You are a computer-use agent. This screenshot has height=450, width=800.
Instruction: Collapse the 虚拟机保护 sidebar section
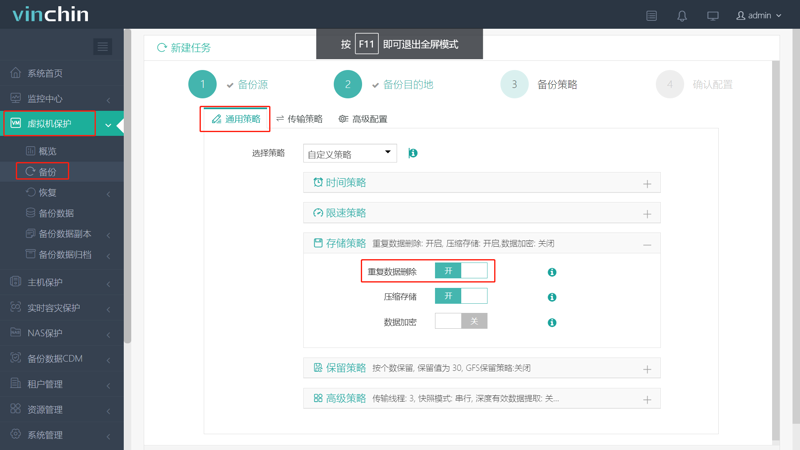click(x=62, y=123)
